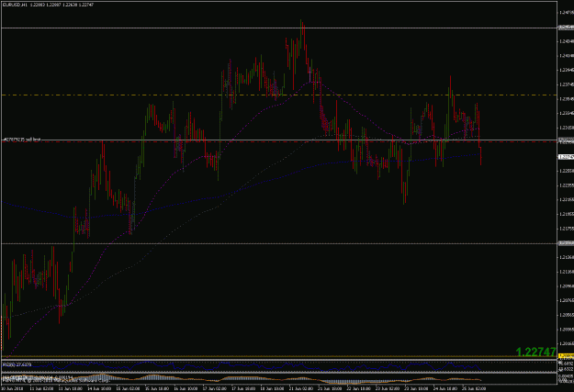574x392 pixels.
Task: Select the sell limit order label
Action: coord(22,140)
